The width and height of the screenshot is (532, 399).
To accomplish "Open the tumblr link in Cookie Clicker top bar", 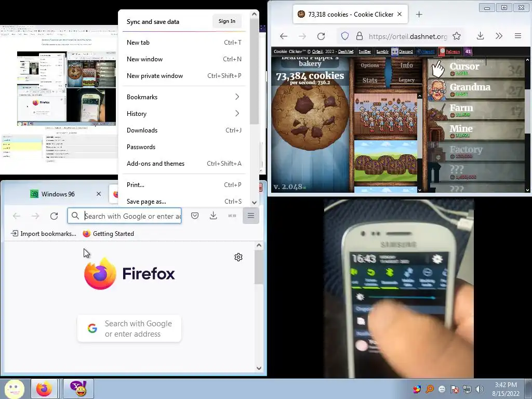I will tap(382, 51).
